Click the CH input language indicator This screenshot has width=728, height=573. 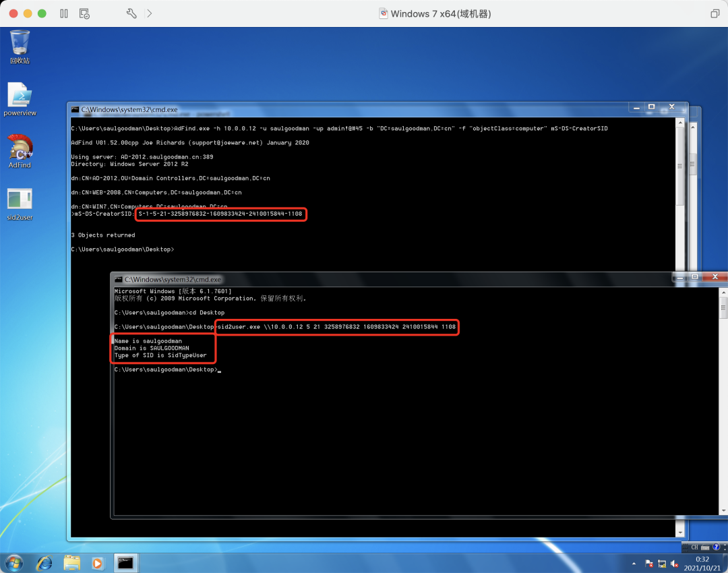pos(694,547)
